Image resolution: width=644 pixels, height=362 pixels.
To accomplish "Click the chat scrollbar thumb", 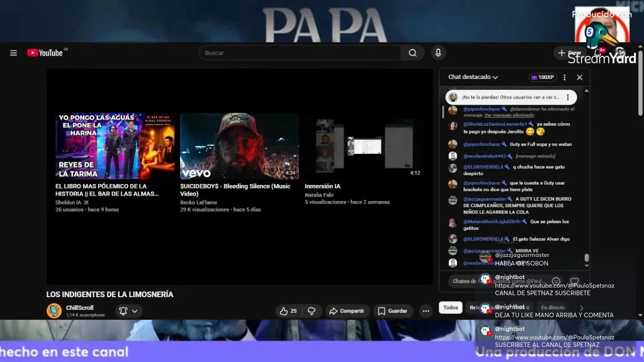I will pos(586,258).
